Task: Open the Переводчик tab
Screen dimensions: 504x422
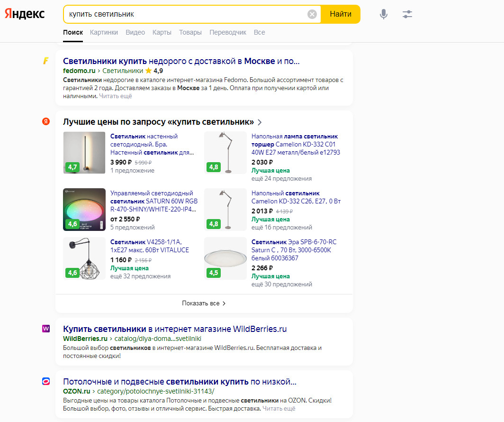Action: [x=228, y=32]
